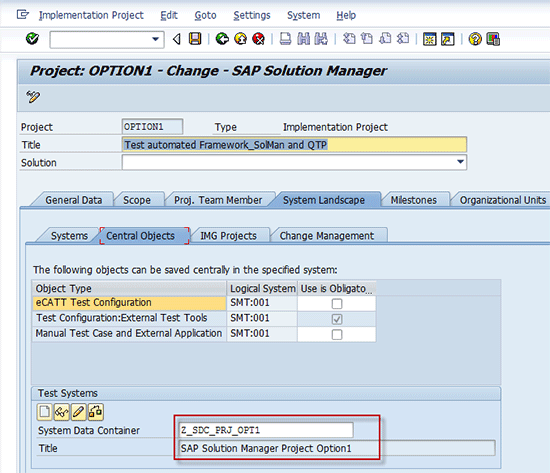The height and width of the screenshot is (473, 550).
Task: Click the System Data Container field Z_SDC_PRJ_OPT1
Action: coord(266,430)
